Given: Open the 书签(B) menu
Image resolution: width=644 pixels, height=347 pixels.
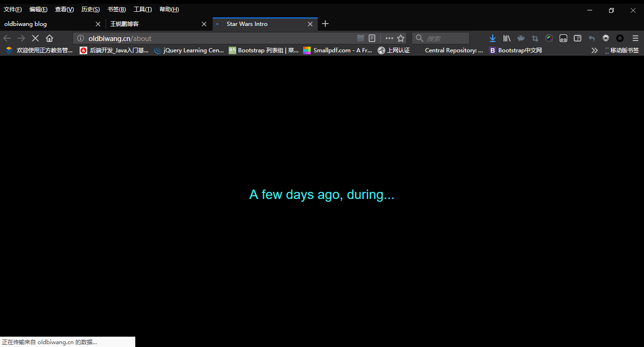Looking at the screenshot, I should tap(116, 9).
